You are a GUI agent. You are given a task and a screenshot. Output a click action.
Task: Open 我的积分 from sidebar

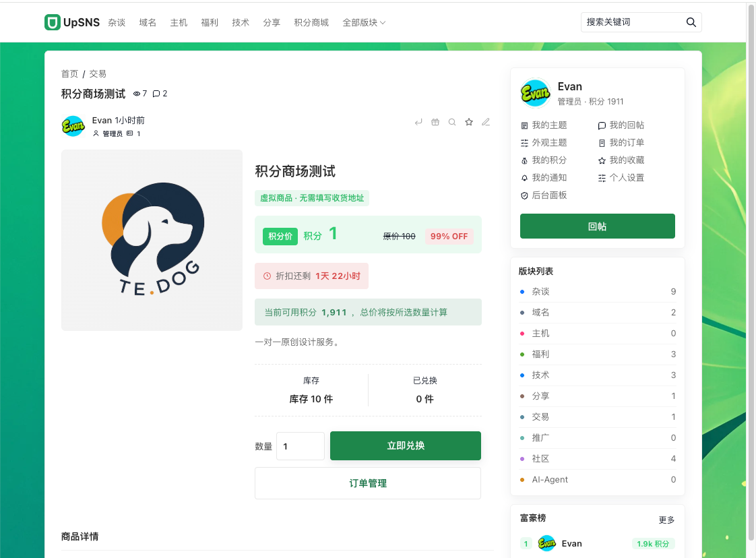click(x=544, y=160)
